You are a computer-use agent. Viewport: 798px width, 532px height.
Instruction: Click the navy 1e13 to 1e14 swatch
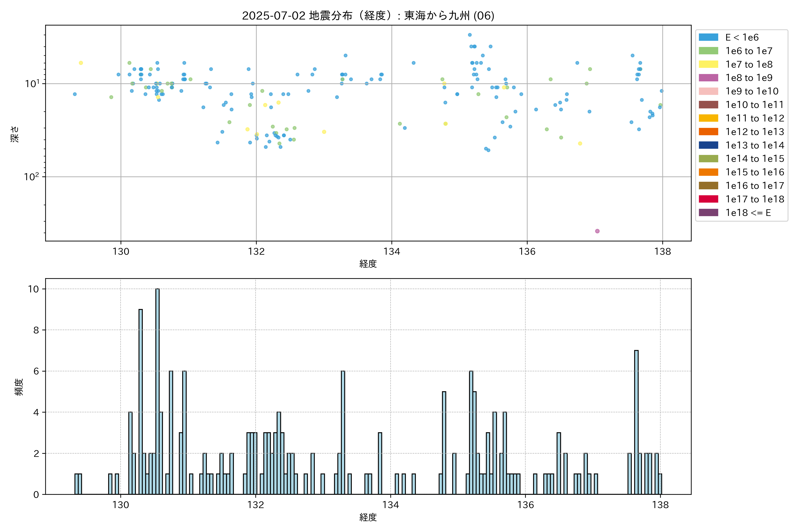tap(708, 145)
